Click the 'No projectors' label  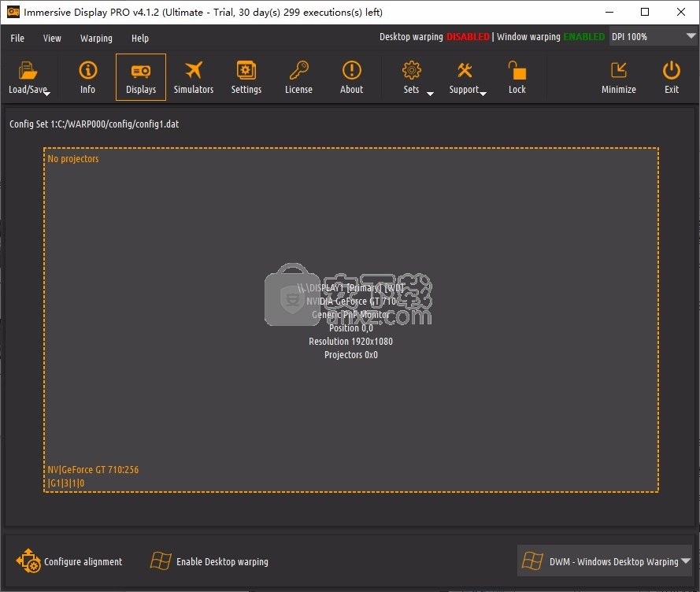(73, 159)
